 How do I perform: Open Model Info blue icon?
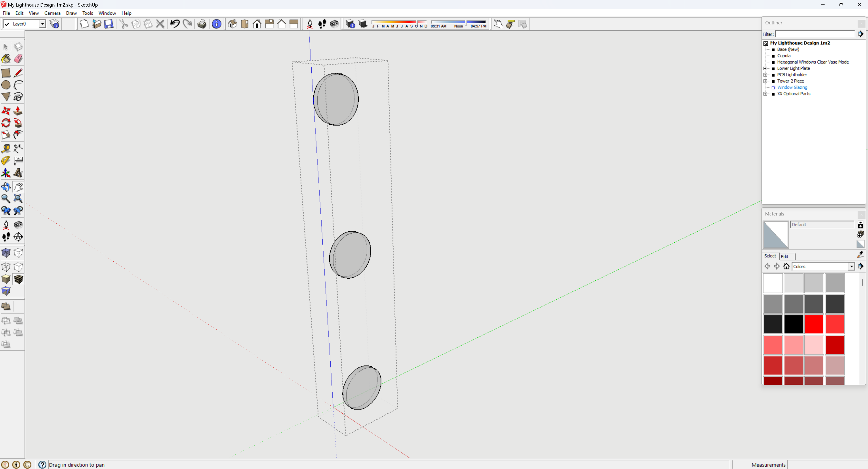[217, 24]
